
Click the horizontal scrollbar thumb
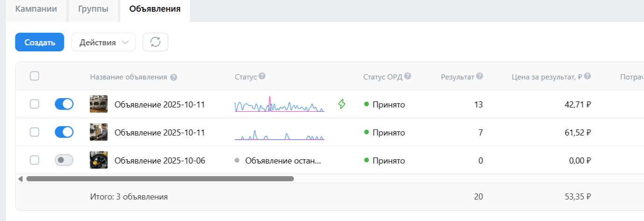160,178
